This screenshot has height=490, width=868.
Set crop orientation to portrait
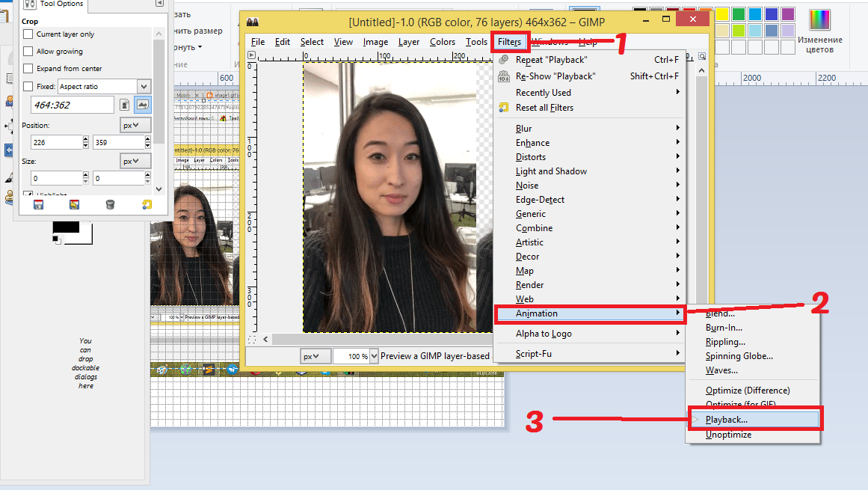point(125,105)
